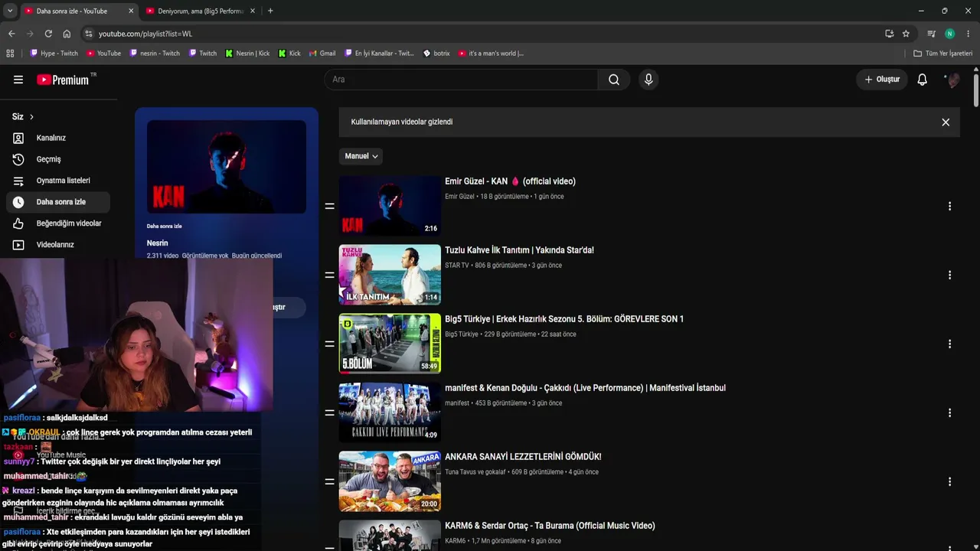The image size is (980, 551).
Task: Open options for Emir Güzel - KAN video
Action: pyautogui.click(x=949, y=206)
